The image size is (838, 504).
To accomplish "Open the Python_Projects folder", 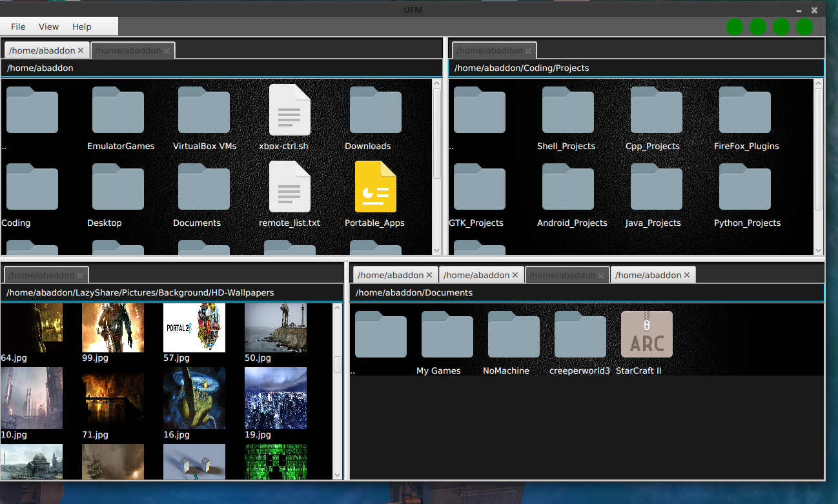I will coord(744,188).
